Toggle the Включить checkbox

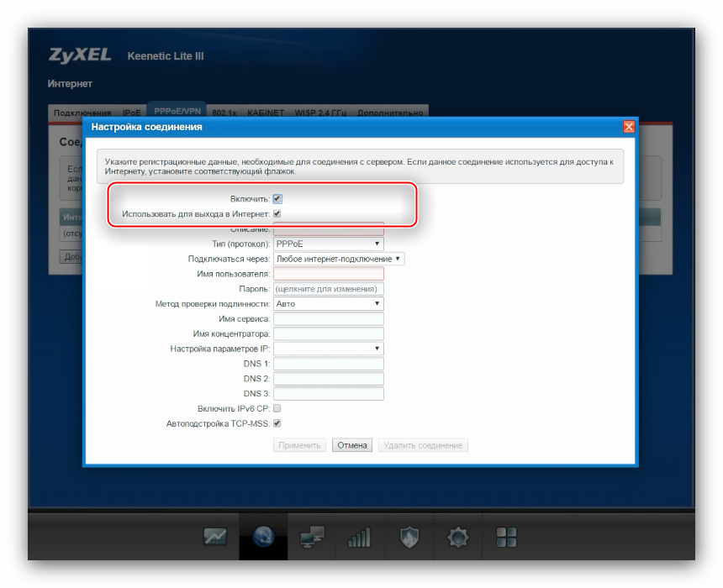coord(277,199)
